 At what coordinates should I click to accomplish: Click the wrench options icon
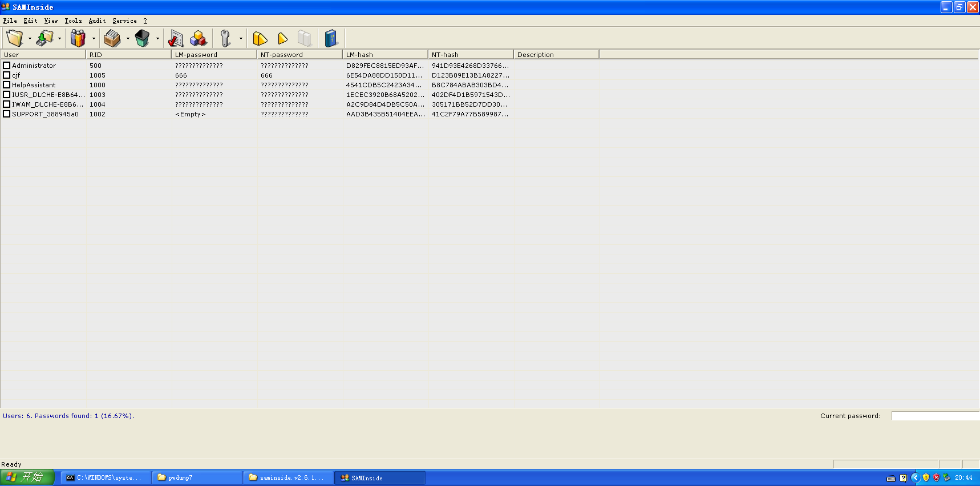coord(226,38)
